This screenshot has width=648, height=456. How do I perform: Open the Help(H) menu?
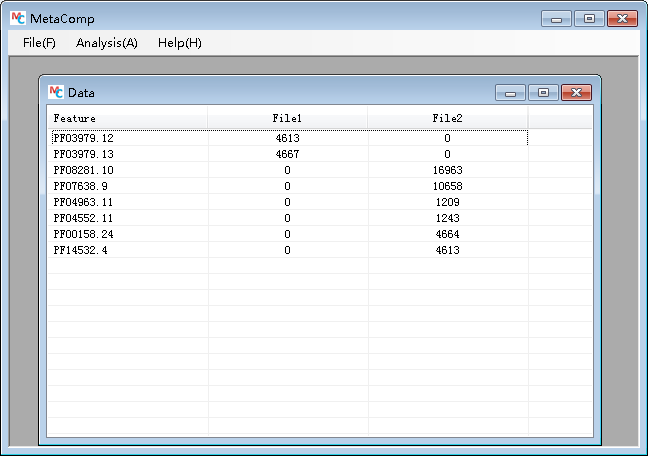click(179, 43)
